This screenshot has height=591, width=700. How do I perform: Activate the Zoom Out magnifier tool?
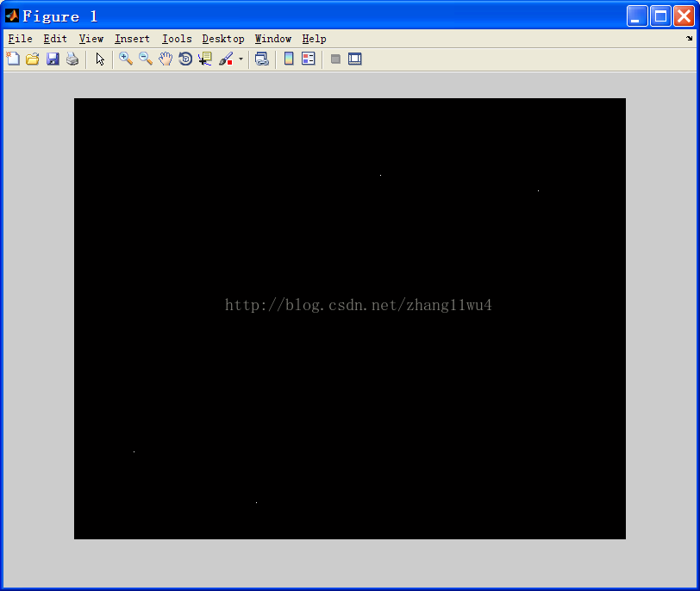coord(146,59)
